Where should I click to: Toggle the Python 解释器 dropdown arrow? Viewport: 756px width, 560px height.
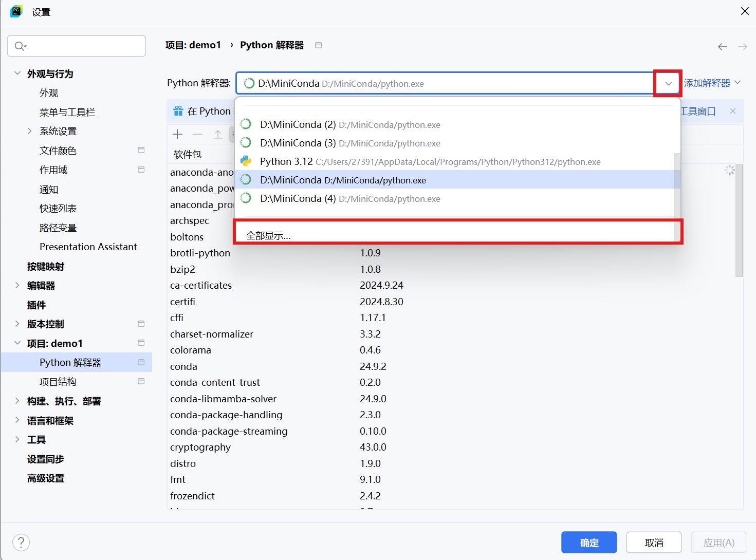[668, 83]
